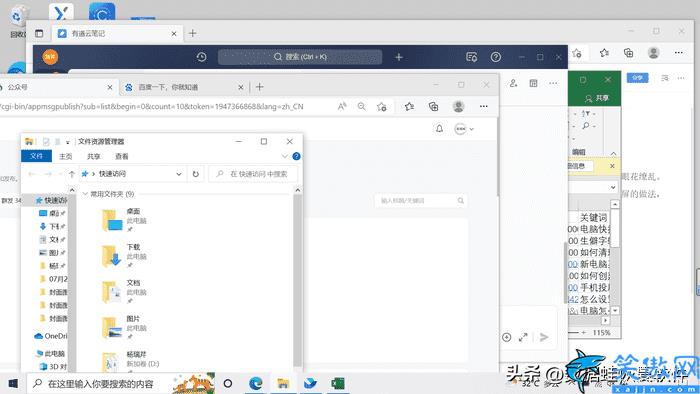Go forward in File Explorer
The width and height of the screenshot is (700, 394).
tap(48, 174)
